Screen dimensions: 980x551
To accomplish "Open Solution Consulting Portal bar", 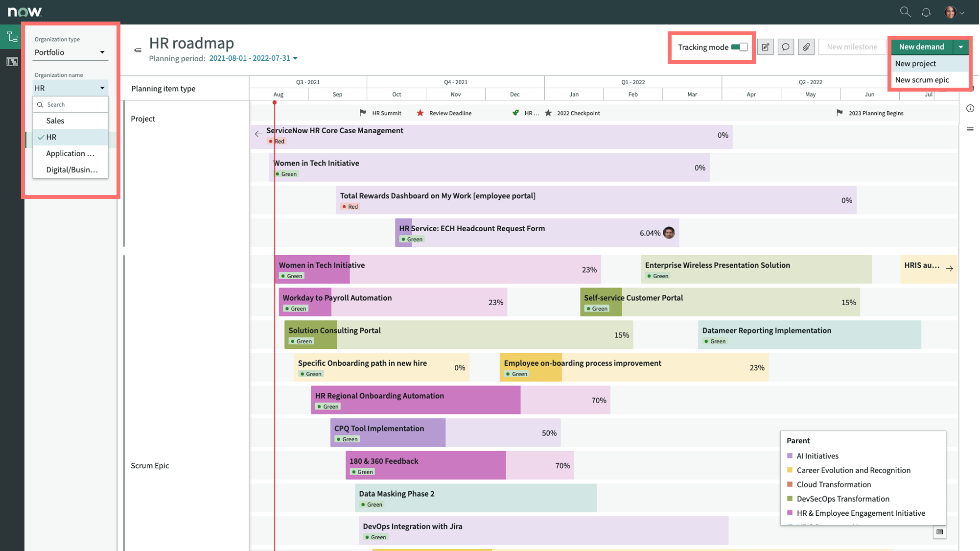I will (x=459, y=335).
